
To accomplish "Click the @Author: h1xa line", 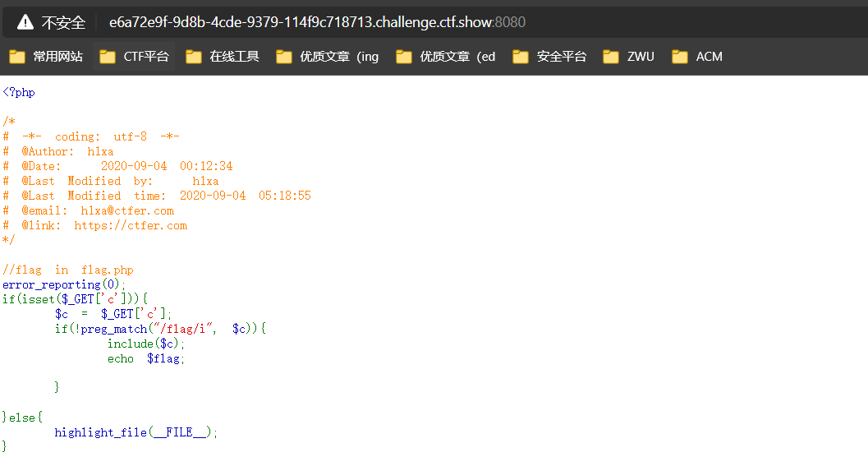I will pos(58,151).
